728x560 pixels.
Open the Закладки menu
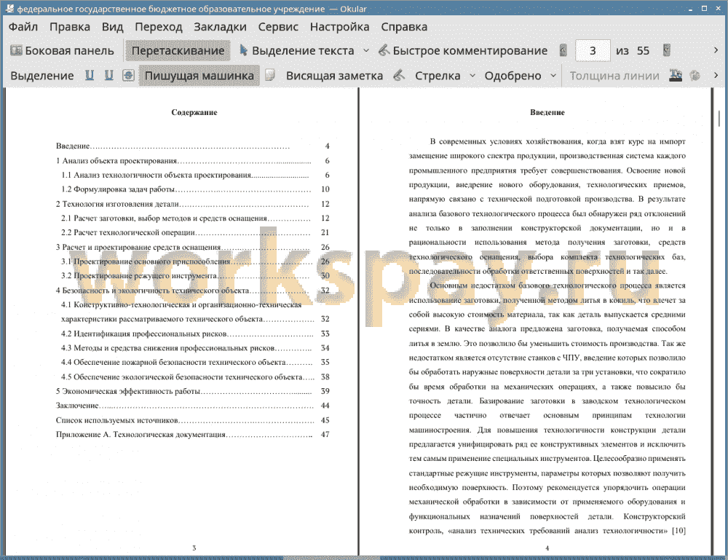click(x=220, y=27)
